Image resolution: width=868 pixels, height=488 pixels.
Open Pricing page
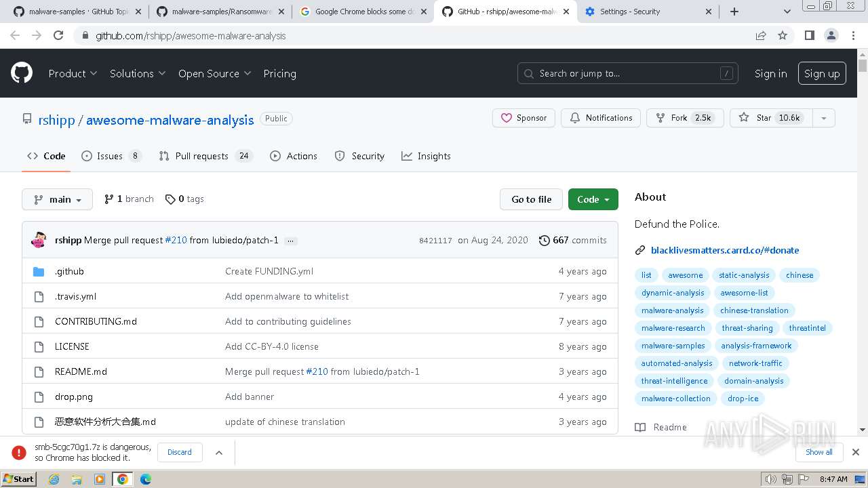point(279,73)
